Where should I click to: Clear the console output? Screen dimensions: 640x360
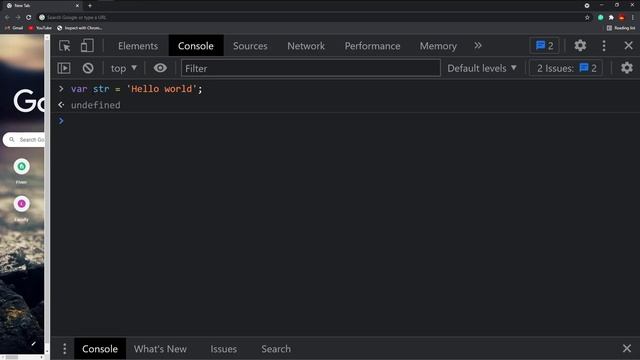point(88,68)
